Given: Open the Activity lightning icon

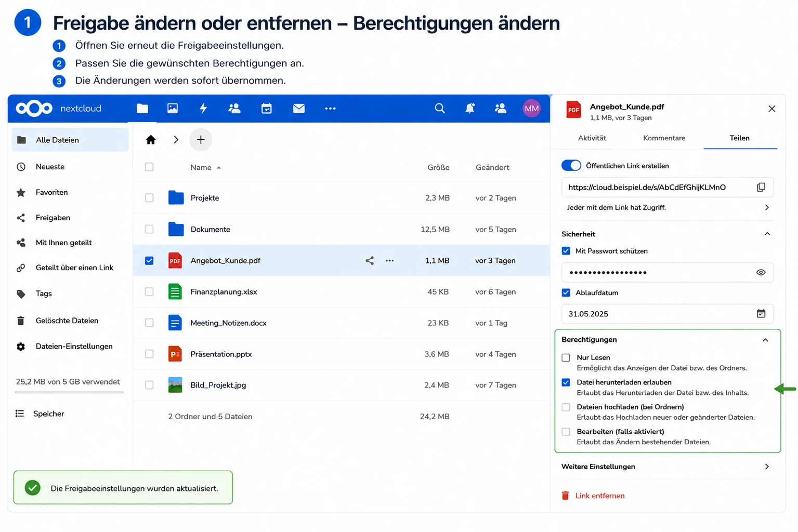Looking at the screenshot, I should (203, 108).
